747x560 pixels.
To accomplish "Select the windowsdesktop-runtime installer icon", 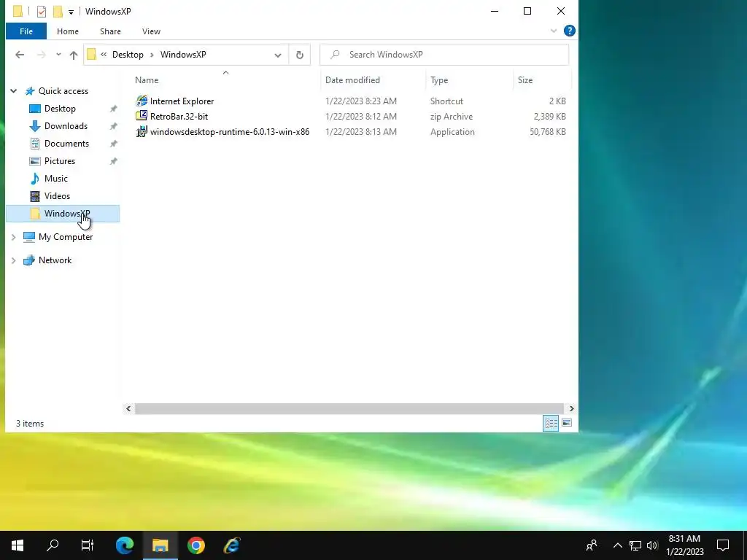I will coord(142,131).
